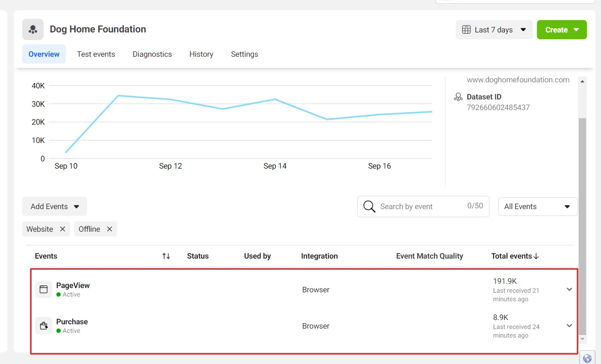Expand the PageView event row
Image resolution: width=601 pixels, height=364 pixels.
569,289
